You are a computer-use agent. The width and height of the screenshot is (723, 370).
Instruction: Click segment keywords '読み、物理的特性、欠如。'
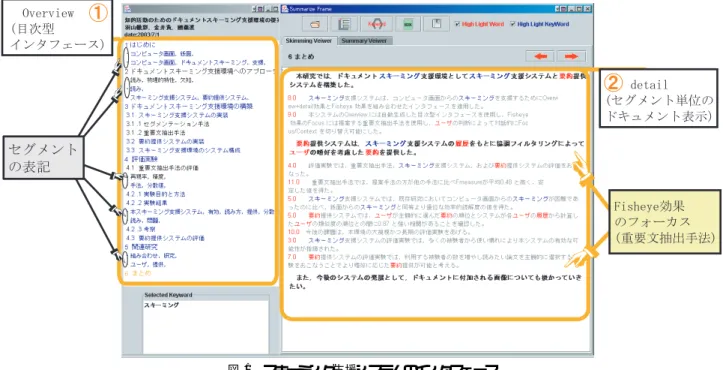162,80
